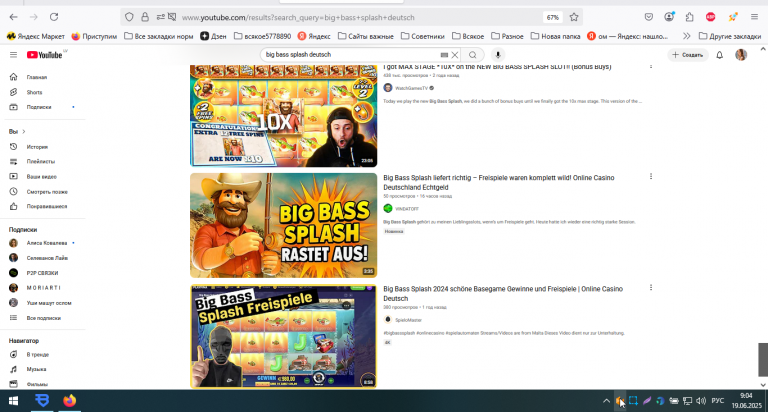Open the on-screen keyboard icon in search box
The width and height of the screenshot is (768, 412).
[444, 55]
